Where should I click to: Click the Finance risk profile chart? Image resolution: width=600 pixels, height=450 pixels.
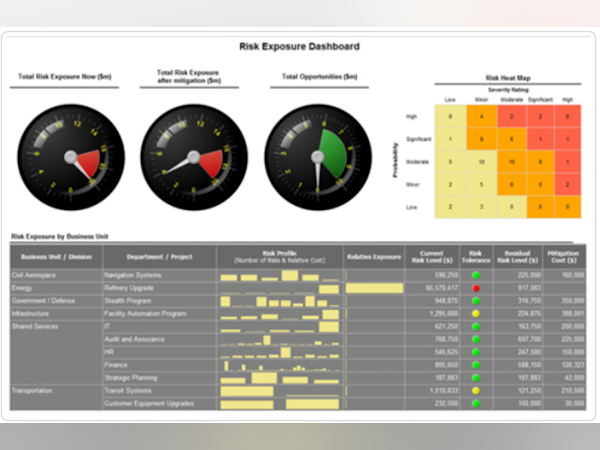(280, 365)
